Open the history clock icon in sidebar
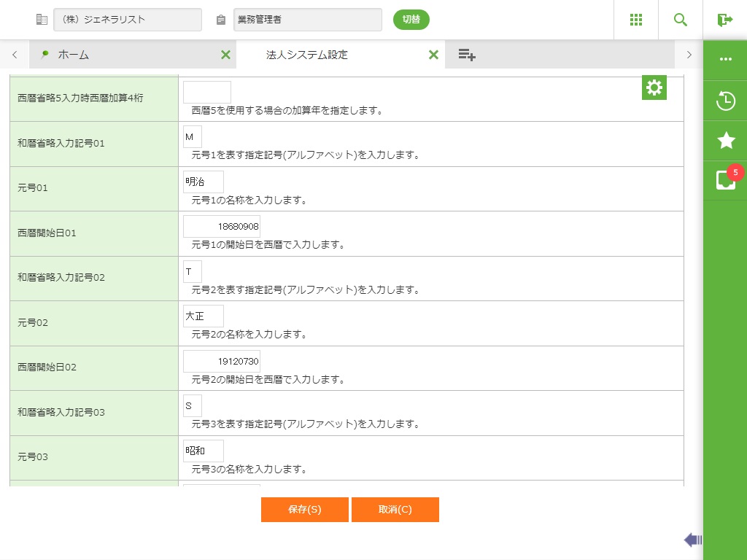747x560 pixels. click(725, 101)
